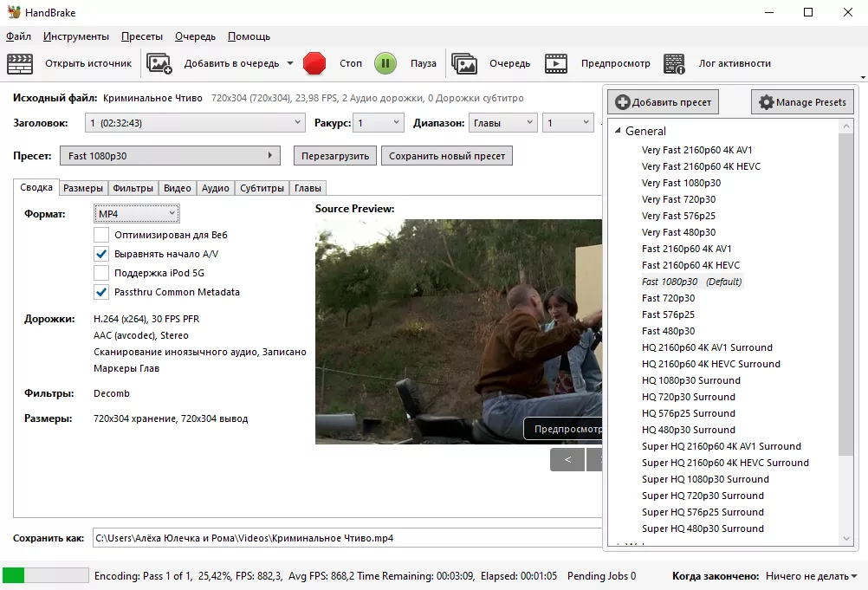Viewport: 868px width, 590px height.
Task: Switch to the Размеры tab
Action: [83, 188]
